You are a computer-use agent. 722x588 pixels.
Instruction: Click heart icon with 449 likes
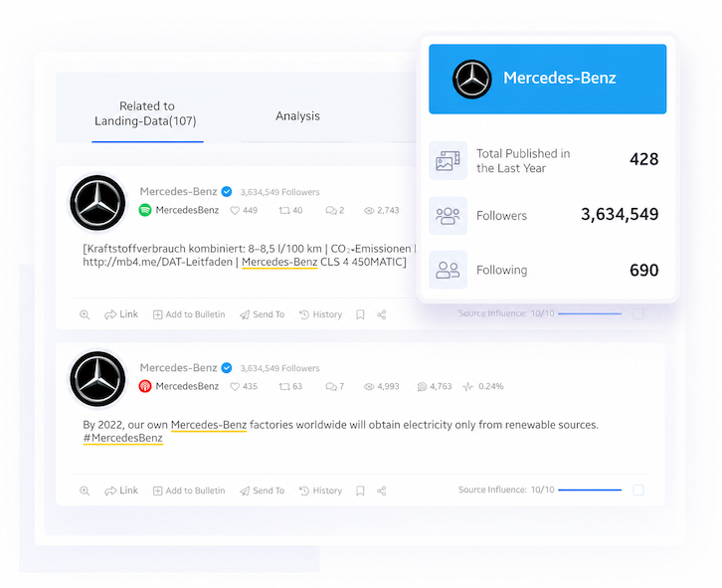click(x=235, y=211)
